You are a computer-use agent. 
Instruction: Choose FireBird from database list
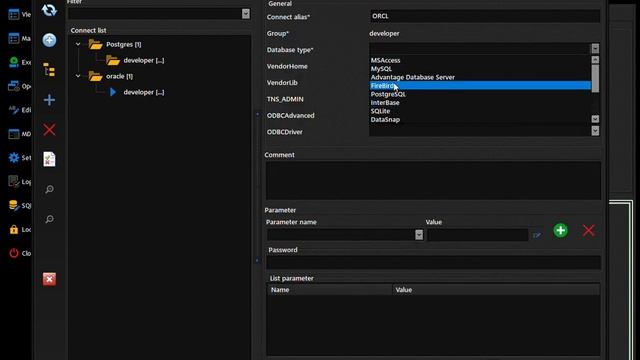pos(480,86)
